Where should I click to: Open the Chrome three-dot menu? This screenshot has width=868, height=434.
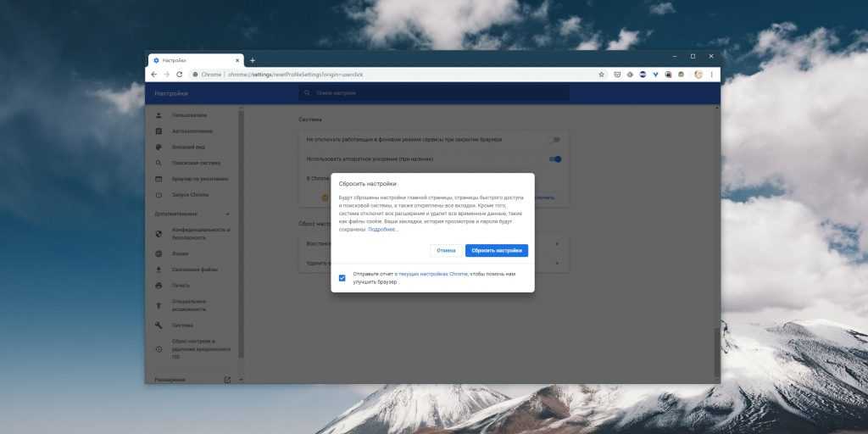[x=712, y=75]
